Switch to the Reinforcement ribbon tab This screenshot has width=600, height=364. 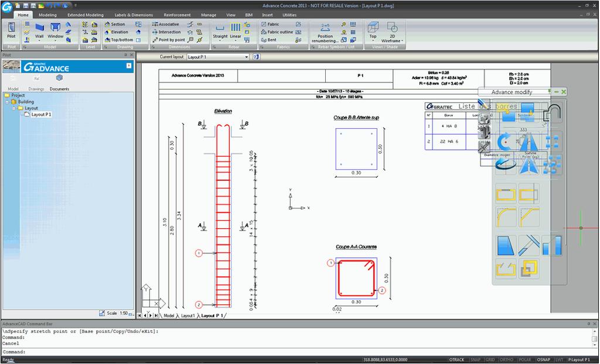[177, 15]
